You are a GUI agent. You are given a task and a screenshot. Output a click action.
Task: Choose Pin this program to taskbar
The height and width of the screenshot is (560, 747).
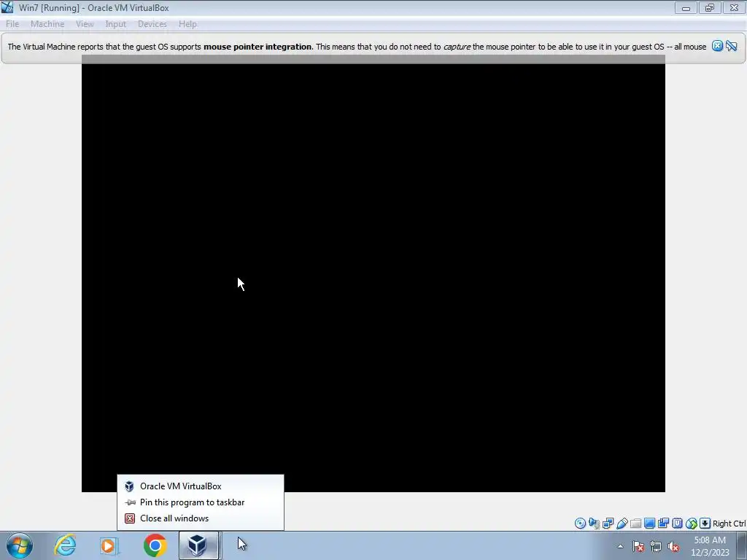point(201,502)
